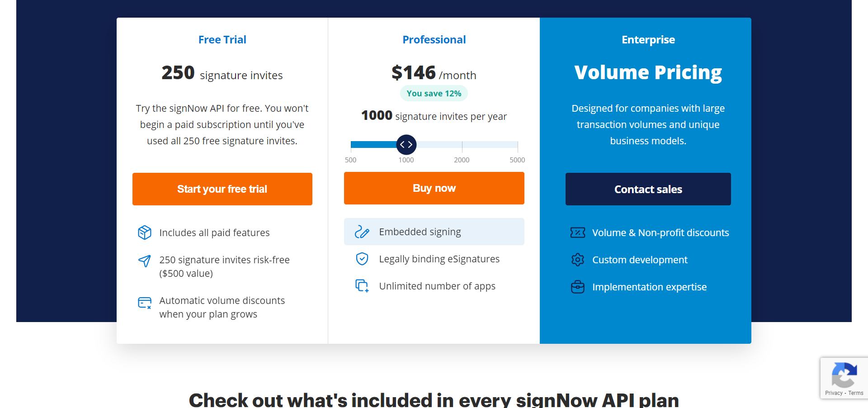
Task: Click the shield icon for Legally binding eSignatures
Action: point(362,259)
